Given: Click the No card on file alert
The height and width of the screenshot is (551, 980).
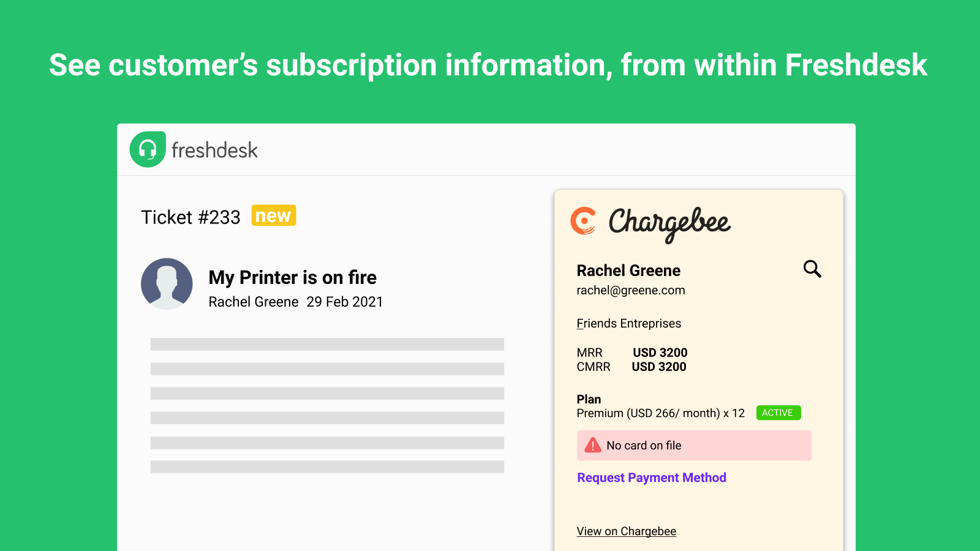Looking at the screenshot, I should click(694, 445).
